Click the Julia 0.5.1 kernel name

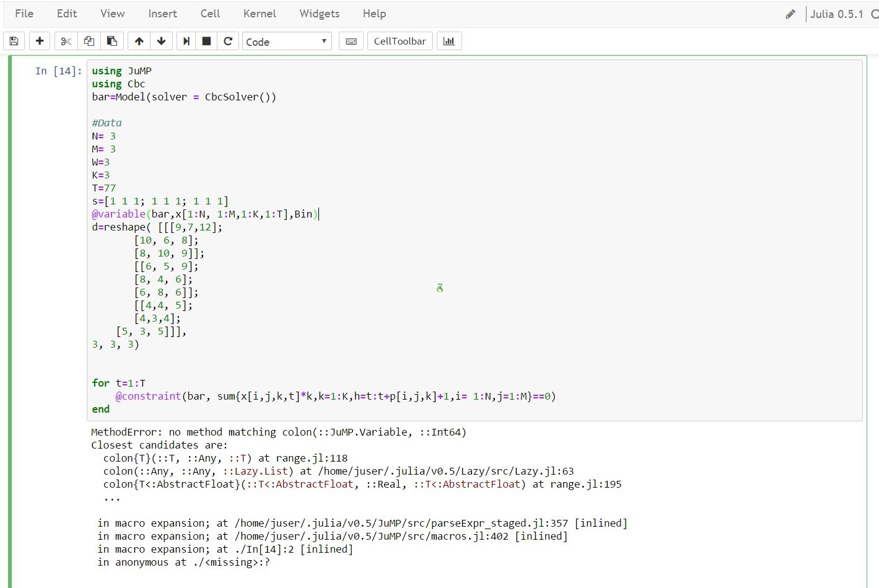point(836,14)
